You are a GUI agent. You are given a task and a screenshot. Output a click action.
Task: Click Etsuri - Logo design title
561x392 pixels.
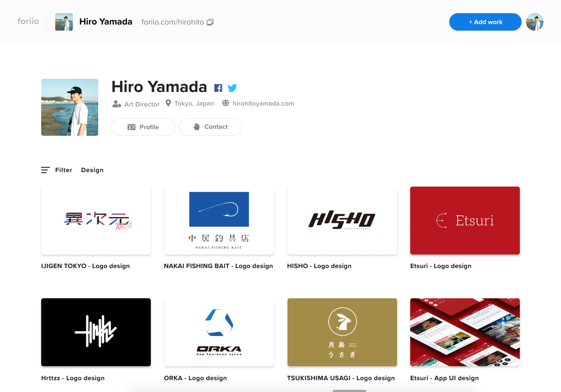coord(441,266)
